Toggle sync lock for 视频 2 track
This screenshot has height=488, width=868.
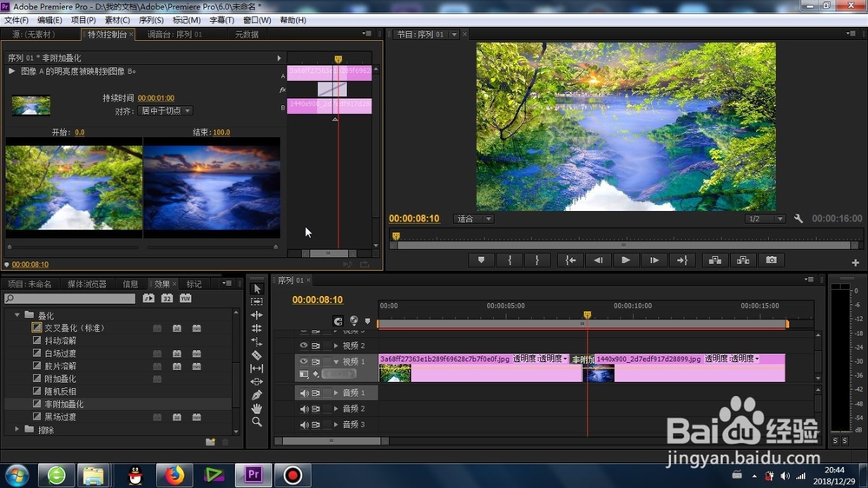316,345
